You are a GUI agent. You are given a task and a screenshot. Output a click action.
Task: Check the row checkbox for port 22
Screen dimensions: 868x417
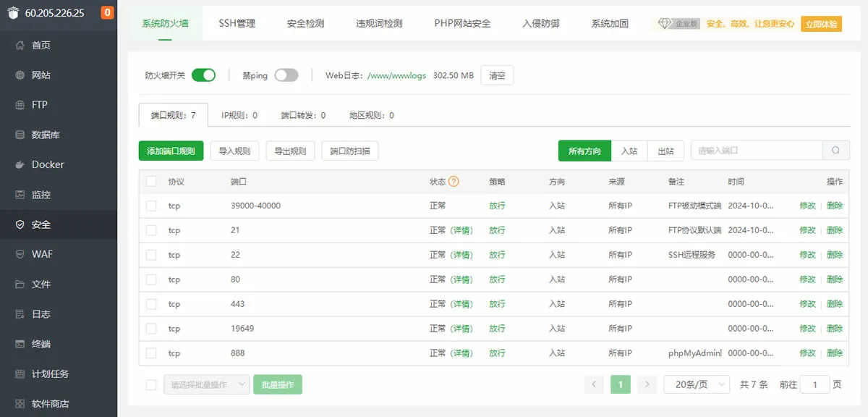(x=150, y=255)
